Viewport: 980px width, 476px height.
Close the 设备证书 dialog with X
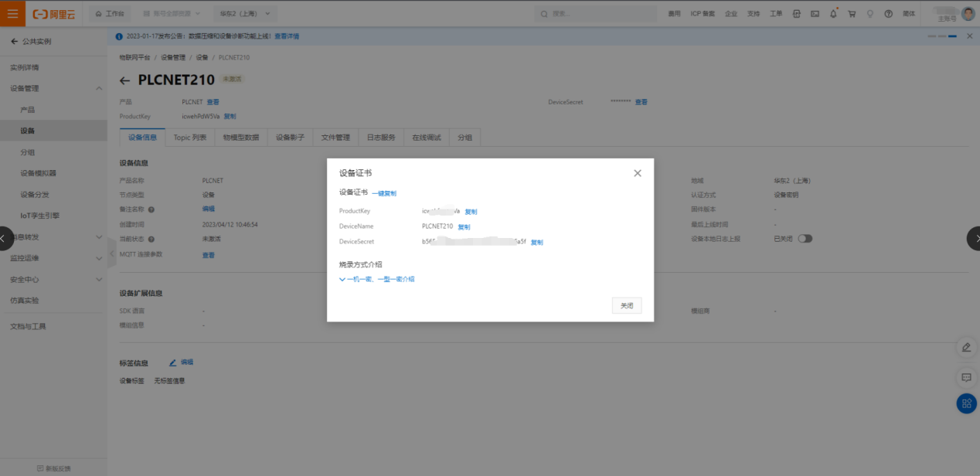(x=638, y=173)
